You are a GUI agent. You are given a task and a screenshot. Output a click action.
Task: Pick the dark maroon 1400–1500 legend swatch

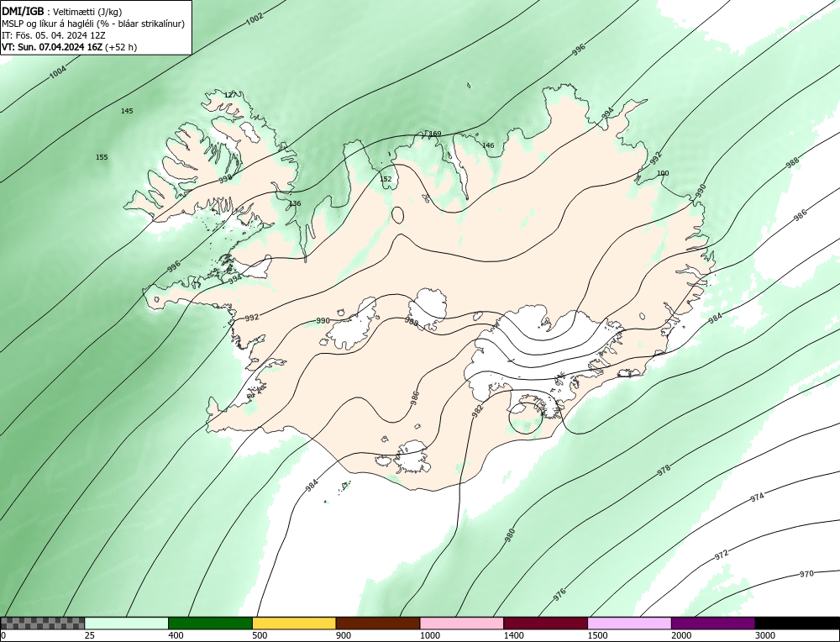click(545, 623)
